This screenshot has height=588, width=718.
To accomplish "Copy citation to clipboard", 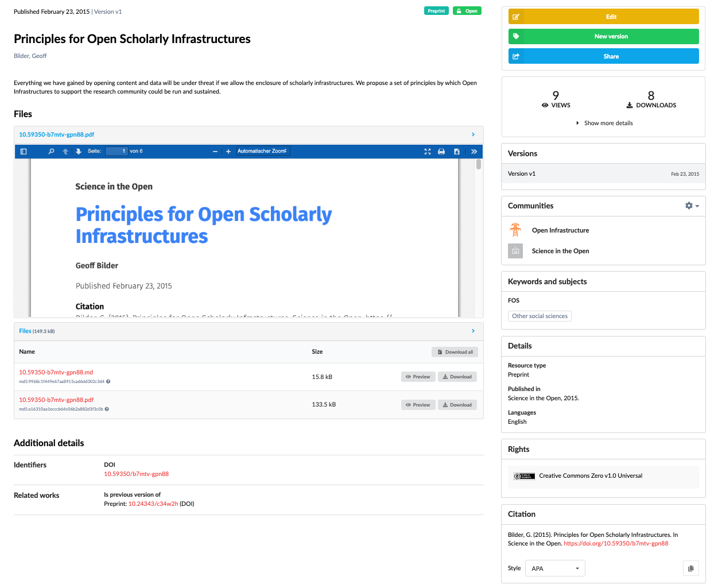I will [x=690, y=568].
